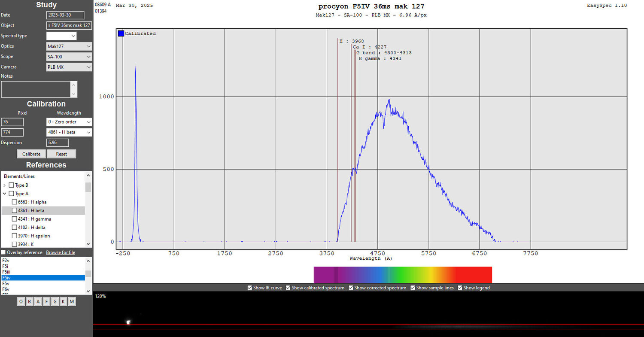Screen dimensions: 644x337
Task: Check the 4341 : H gamma tree checkbox
Action: click(x=15, y=219)
